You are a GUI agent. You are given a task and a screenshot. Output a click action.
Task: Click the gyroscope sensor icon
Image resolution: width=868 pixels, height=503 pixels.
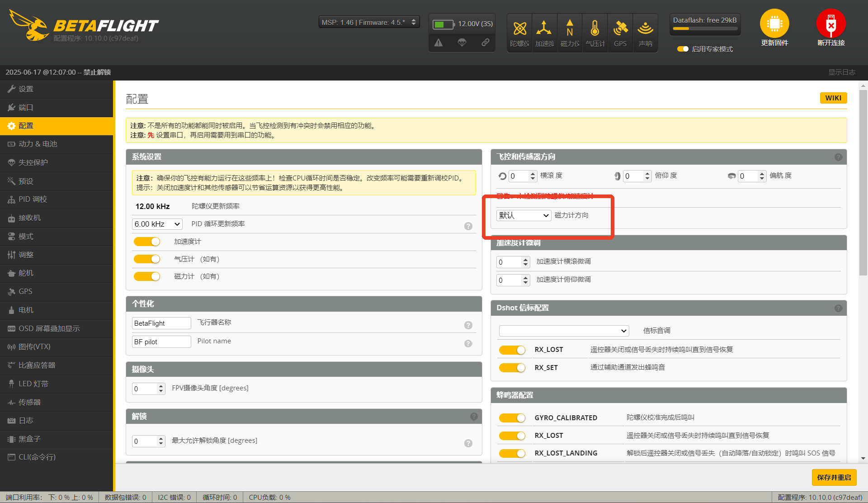coord(519,29)
